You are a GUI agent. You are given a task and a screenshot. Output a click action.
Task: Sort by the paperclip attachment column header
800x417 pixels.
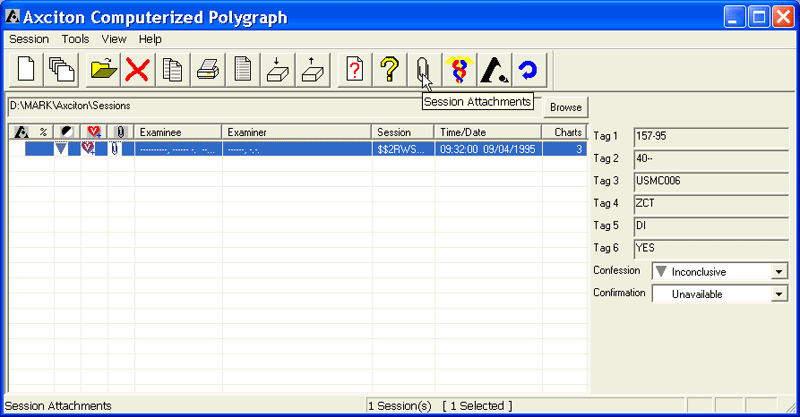click(121, 132)
